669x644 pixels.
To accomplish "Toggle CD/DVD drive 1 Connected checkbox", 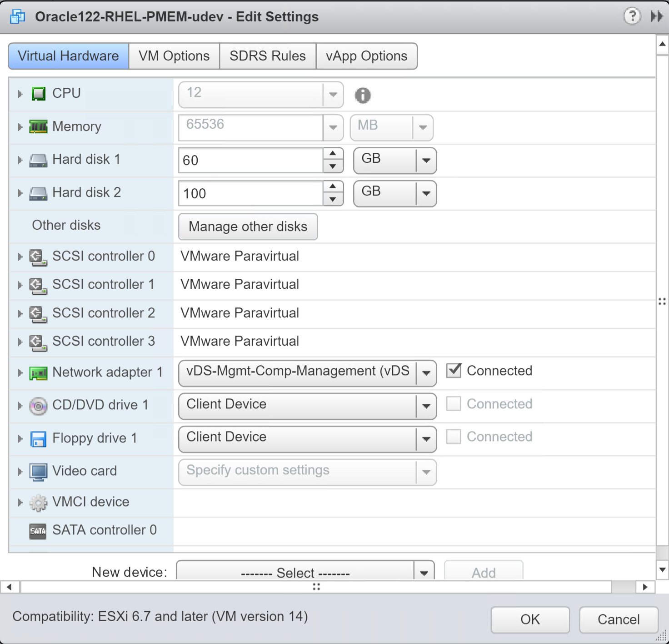I will pos(454,404).
